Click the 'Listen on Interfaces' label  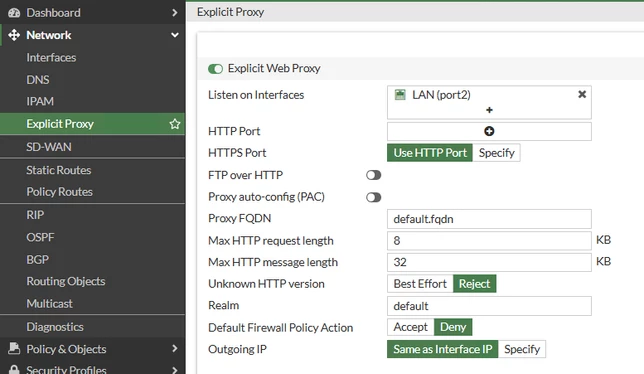coord(256,95)
